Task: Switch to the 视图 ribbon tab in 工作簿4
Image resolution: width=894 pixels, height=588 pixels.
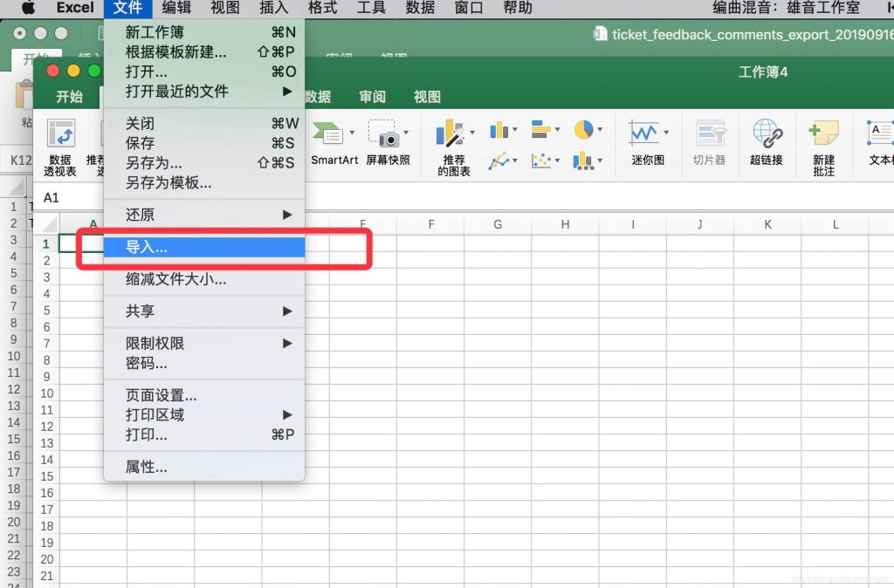Action: pos(427,97)
